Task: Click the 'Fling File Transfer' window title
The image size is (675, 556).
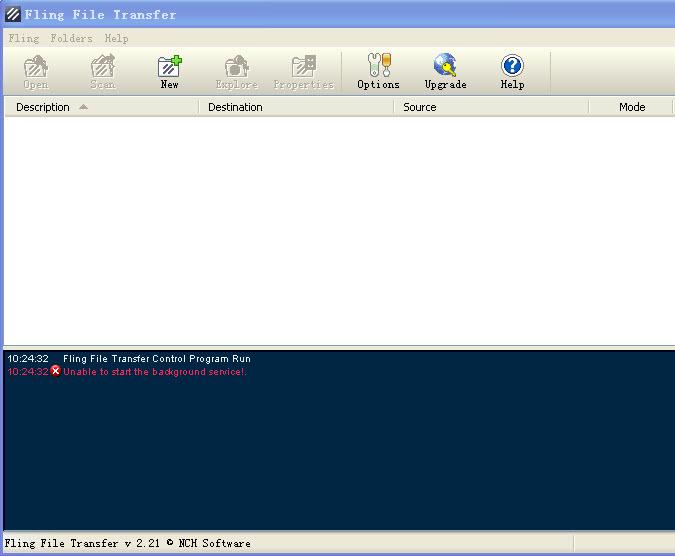Action: [100, 15]
